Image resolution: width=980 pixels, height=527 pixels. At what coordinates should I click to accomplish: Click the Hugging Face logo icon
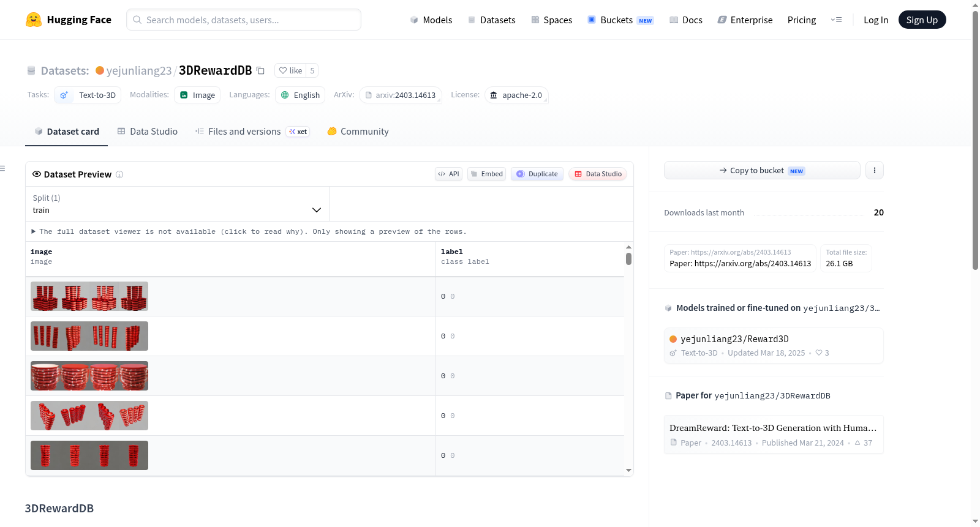point(34,20)
